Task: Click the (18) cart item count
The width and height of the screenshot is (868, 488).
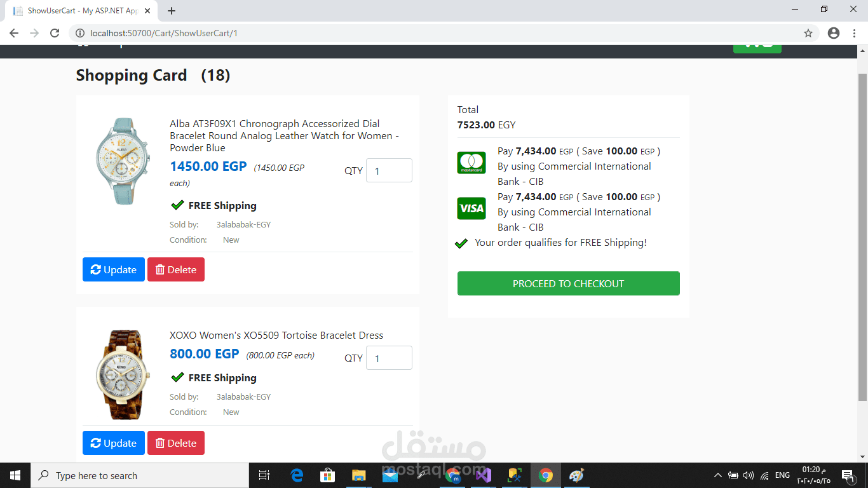Action: tap(215, 75)
